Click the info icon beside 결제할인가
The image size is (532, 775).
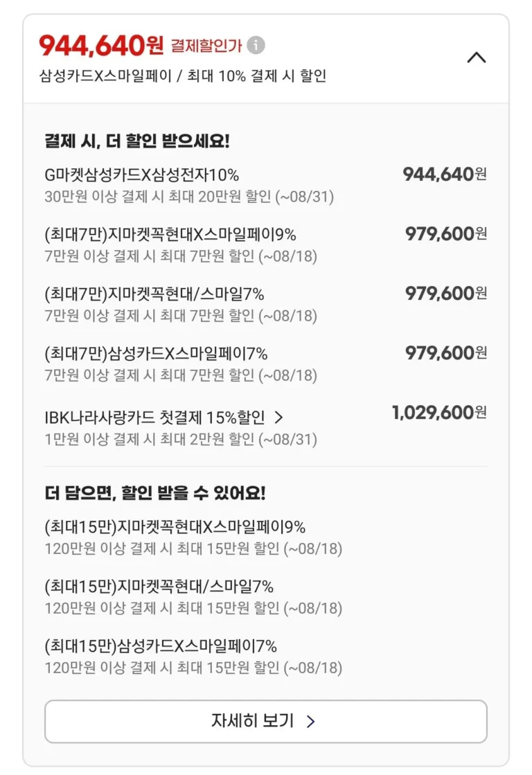pyautogui.click(x=256, y=45)
